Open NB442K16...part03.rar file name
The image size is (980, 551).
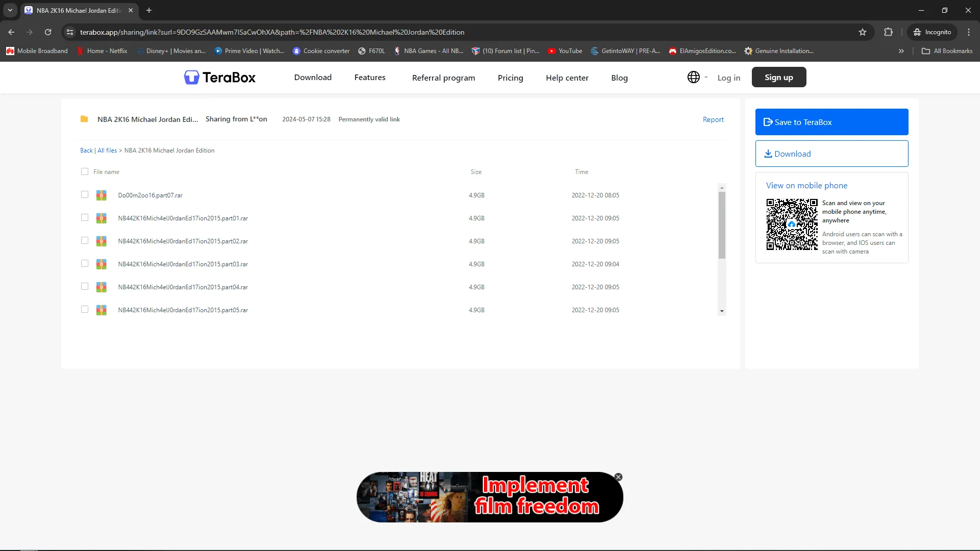pos(183,264)
